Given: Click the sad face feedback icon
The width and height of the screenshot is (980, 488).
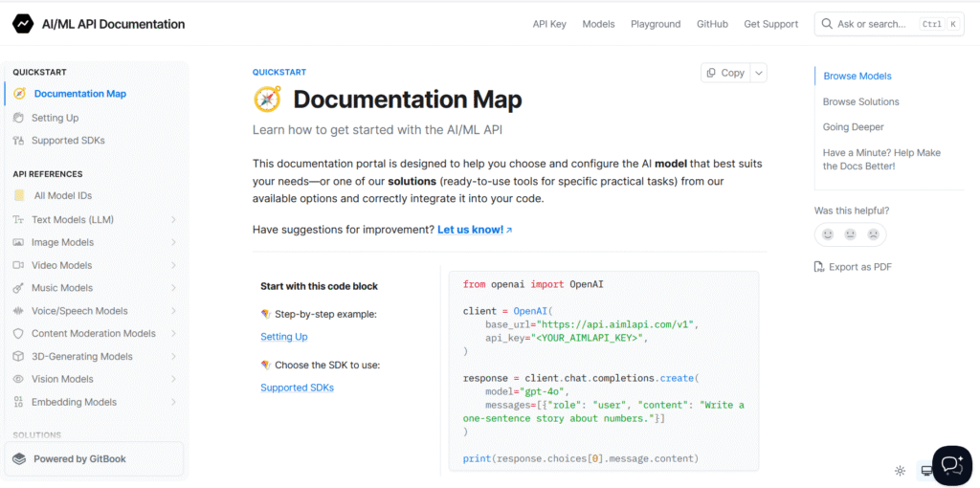Looking at the screenshot, I should pyautogui.click(x=873, y=235).
